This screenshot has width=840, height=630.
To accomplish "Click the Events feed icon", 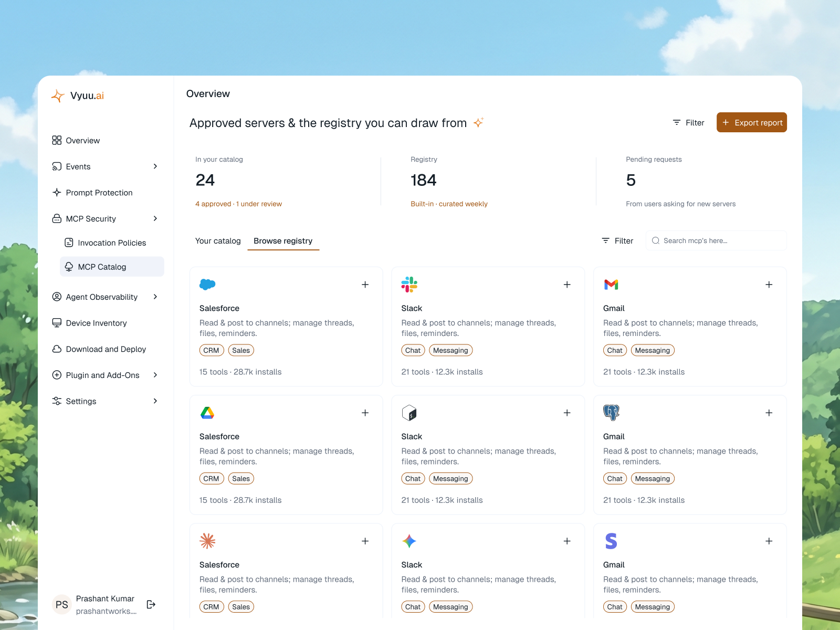I will tap(57, 166).
